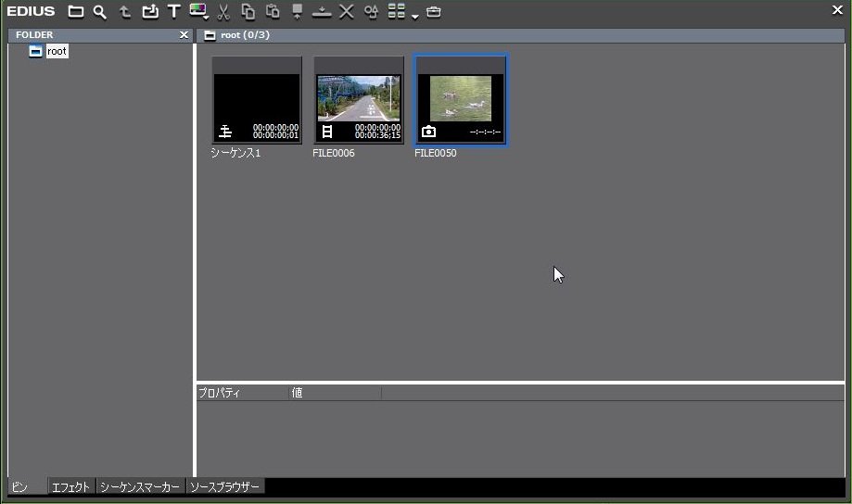Click the New Clip color bars icon

click(x=197, y=10)
